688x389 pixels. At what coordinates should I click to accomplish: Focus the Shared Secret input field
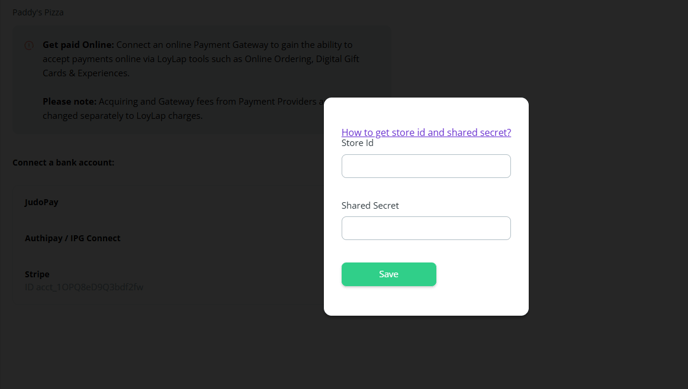coord(426,228)
